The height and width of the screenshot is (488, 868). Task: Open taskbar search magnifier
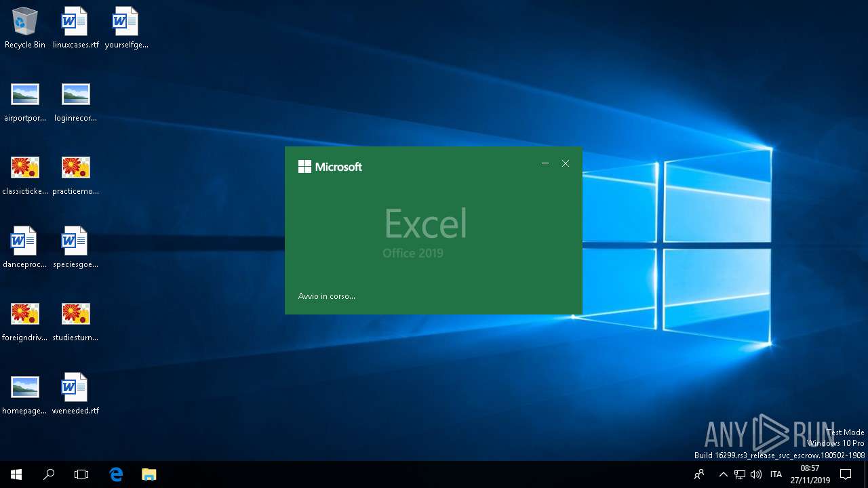pyautogui.click(x=49, y=474)
